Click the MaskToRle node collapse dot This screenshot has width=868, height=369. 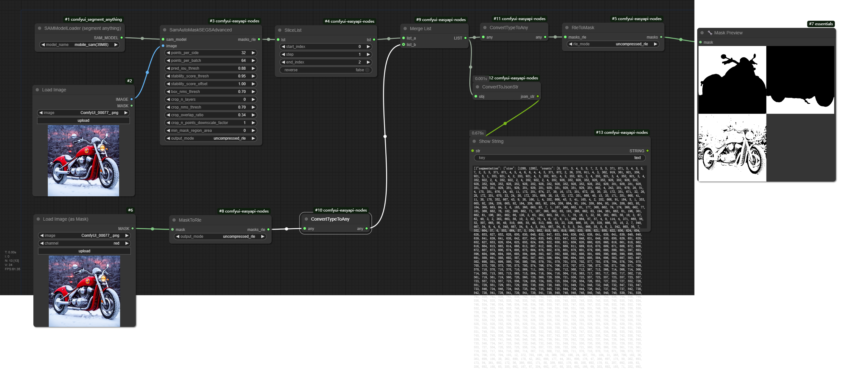click(x=174, y=220)
